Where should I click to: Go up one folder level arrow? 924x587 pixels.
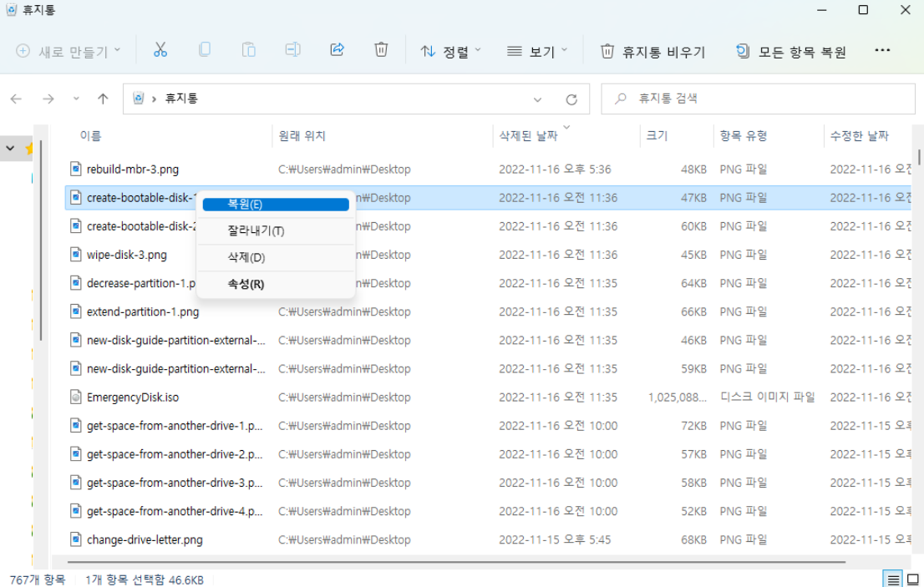[x=103, y=99]
